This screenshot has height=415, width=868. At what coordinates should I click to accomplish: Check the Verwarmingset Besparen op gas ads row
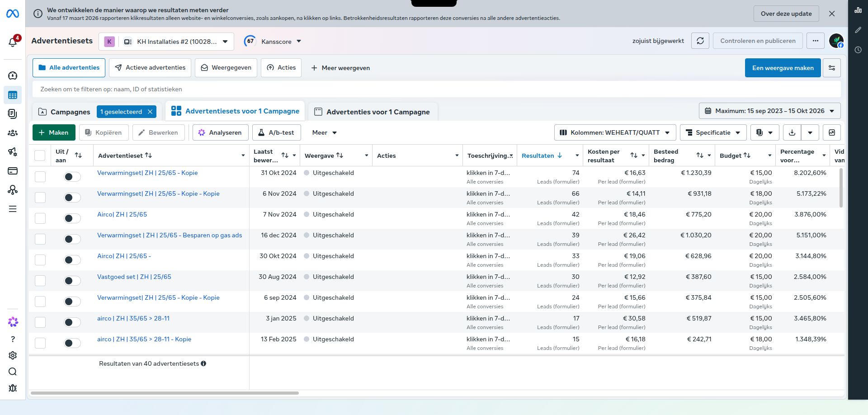(40, 239)
